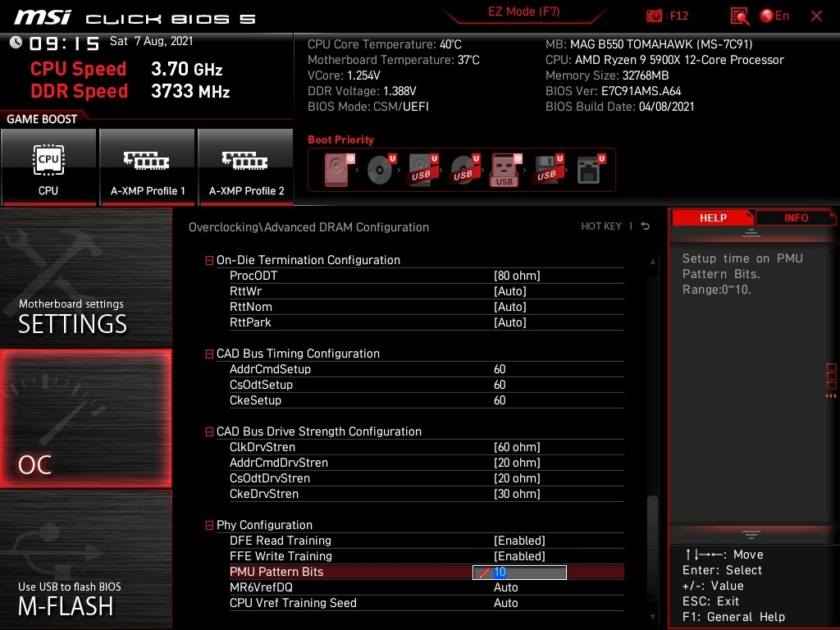Viewport: 840px width, 630px height.
Task: Collapse On-Die Termination Configuration group
Action: coord(209,260)
